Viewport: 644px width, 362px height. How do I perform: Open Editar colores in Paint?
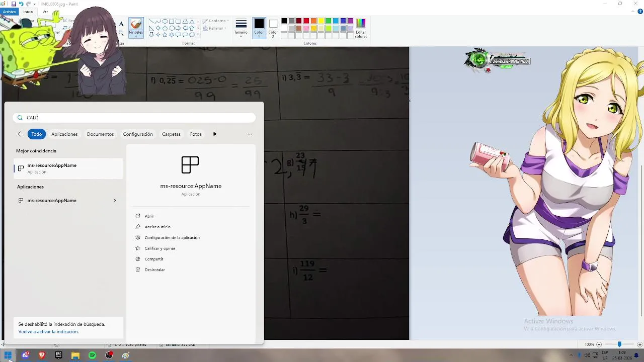click(x=361, y=28)
